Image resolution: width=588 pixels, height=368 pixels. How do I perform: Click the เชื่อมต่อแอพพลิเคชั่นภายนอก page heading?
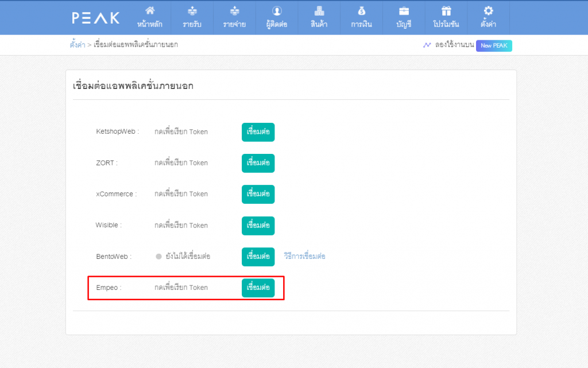(x=133, y=86)
